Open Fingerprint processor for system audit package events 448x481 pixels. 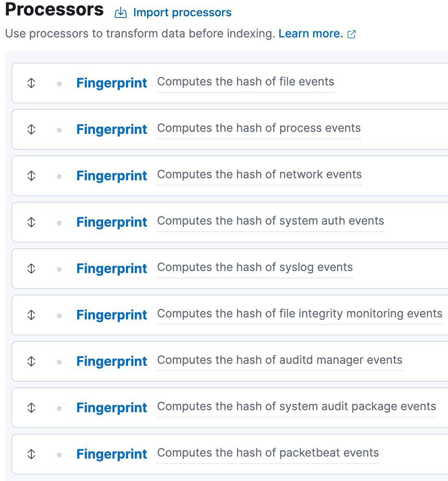(112, 408)
